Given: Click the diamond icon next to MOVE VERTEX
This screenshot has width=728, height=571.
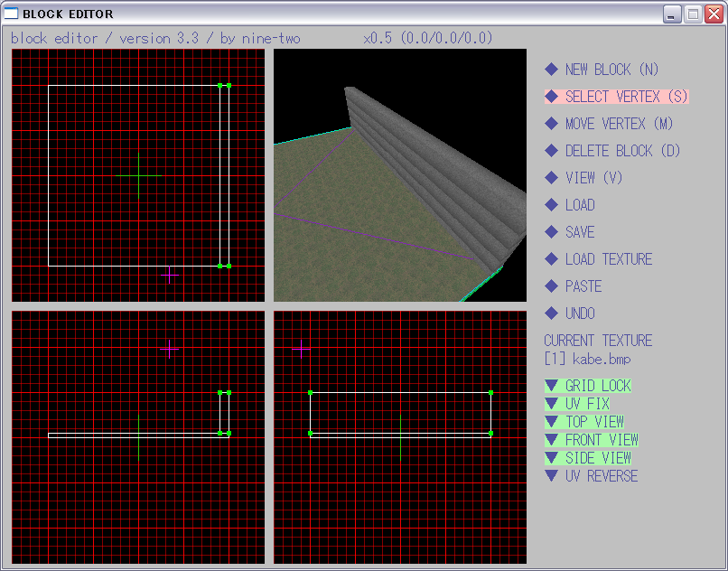Looking at the screenshot, I should (551, 124).
